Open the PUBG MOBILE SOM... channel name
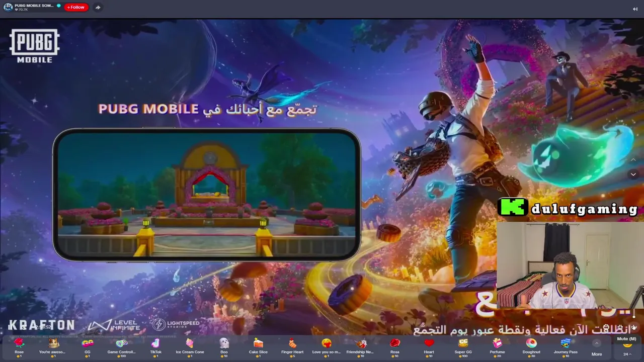Screen dimensions: 644x362 [x=34, y=6]
